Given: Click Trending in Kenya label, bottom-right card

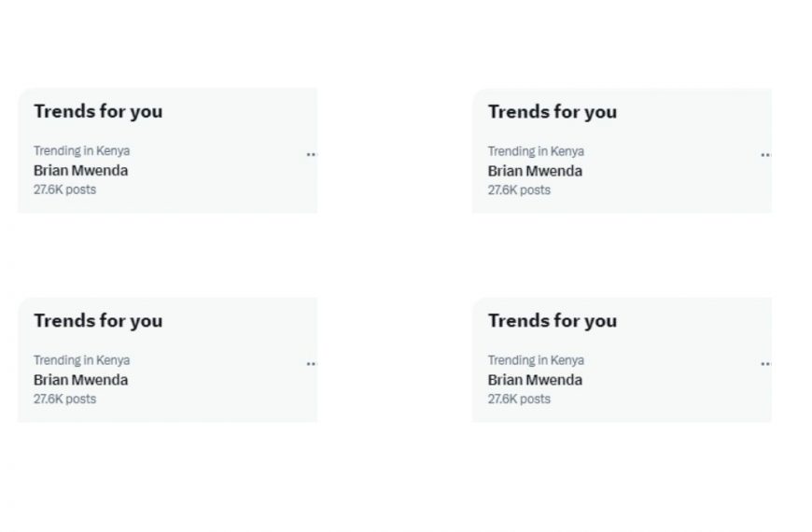Looking at the screenshot, I should pyautogui.click(x=536, y=360).
